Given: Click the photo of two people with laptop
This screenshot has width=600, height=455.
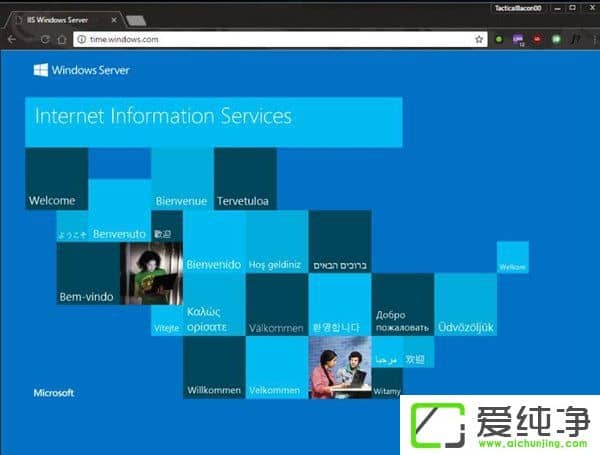Looking at the screenshot, I should [340, 368].
